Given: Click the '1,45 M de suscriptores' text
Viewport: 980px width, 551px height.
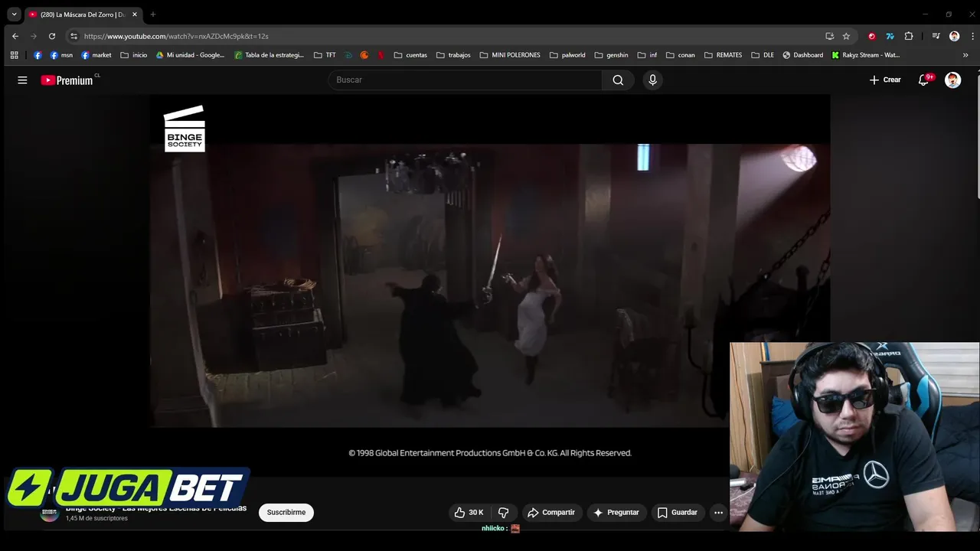Looking at the screenshot, I should click(96, 518).
